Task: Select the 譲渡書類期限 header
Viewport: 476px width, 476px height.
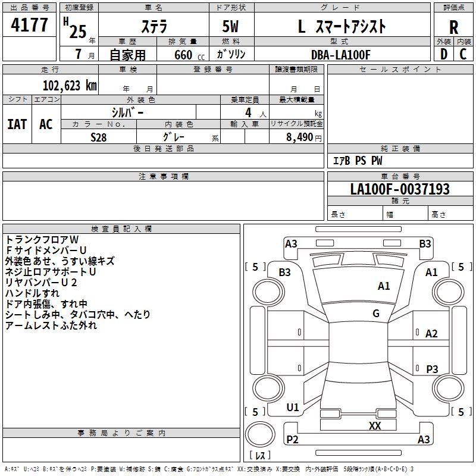Action: point(296,69)
